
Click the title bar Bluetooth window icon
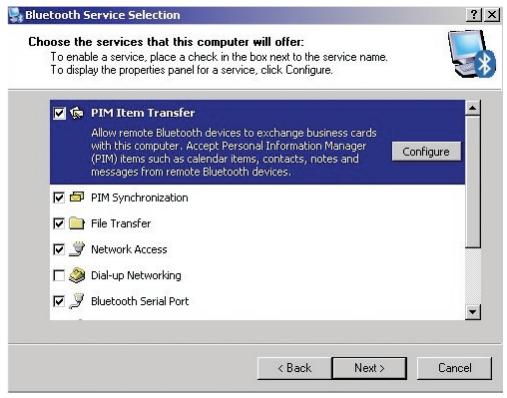tap(16, 15)
